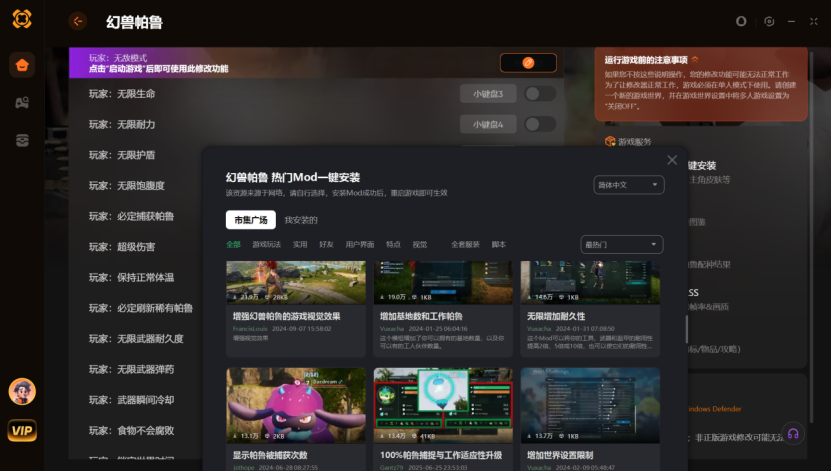The height and width of the screenshot is (471, 831).
Task: Close the Mod install dialog
Action: point(672,160)
